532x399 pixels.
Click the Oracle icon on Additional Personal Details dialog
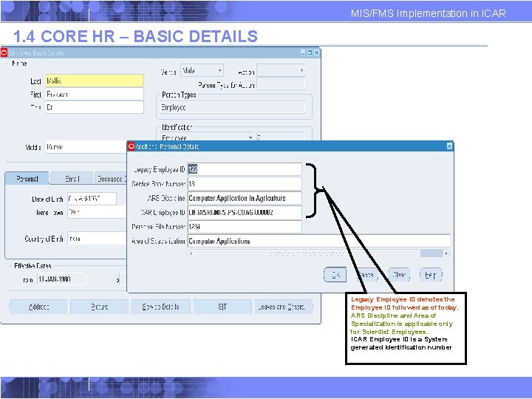click(x=131, y=146)
